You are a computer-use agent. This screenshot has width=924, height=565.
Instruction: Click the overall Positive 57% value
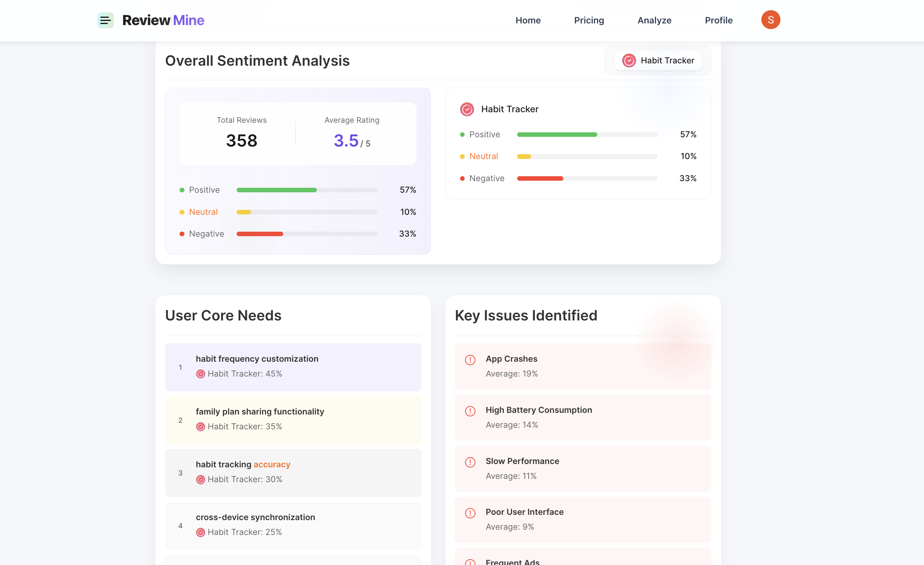[408, 190]
